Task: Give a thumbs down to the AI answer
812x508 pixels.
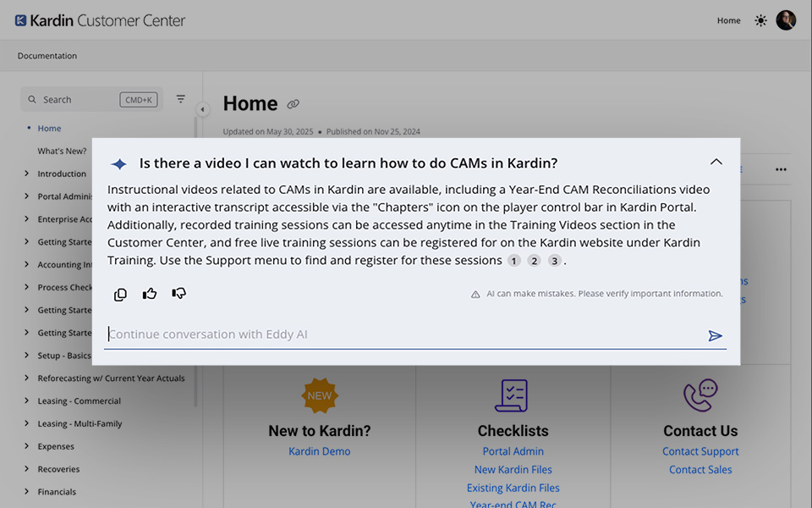Action: pos(178,294)
